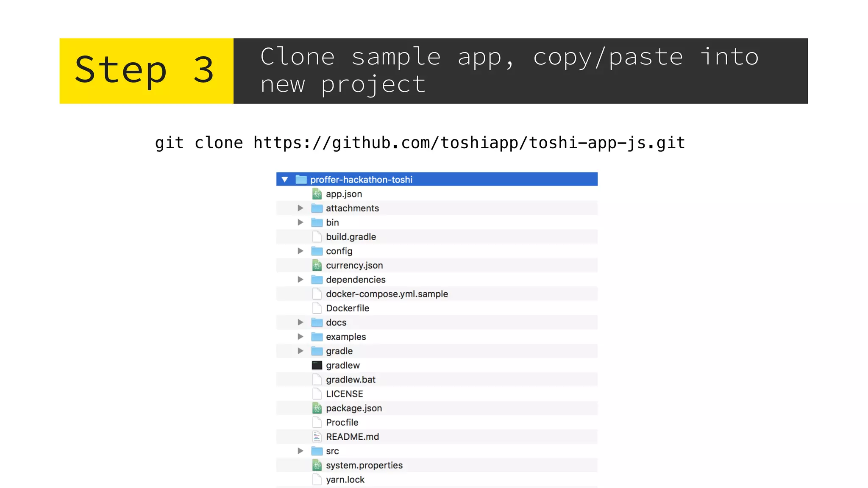Viewport: 868px width, 488px height.
Task: Select the attachments folder name
Action: [353, 208]
